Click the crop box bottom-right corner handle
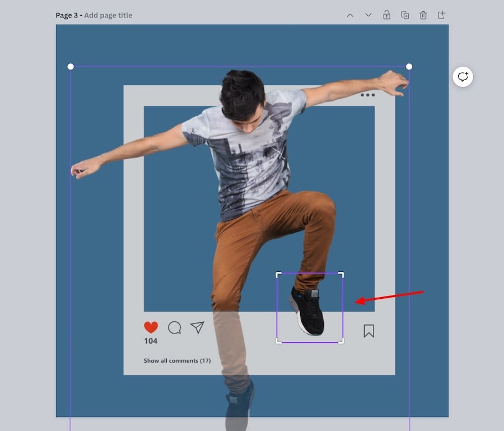The width and height of the screenshot is (504, 431). [341, 341]
